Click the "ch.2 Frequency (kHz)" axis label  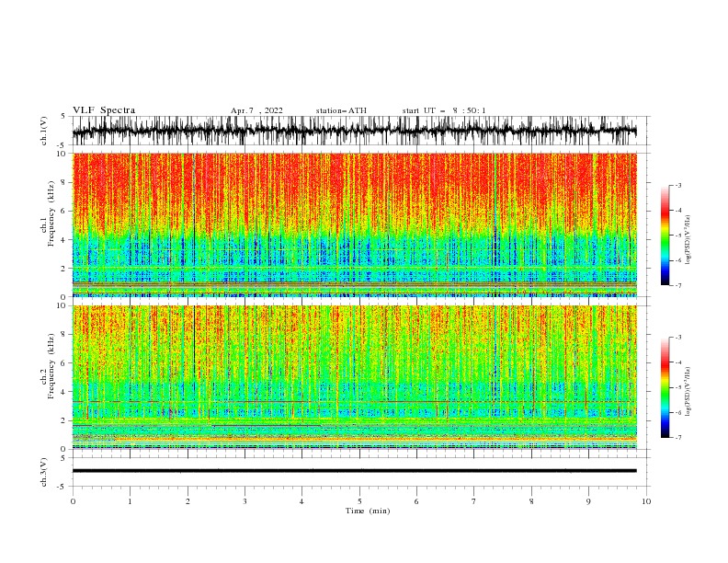48,366
